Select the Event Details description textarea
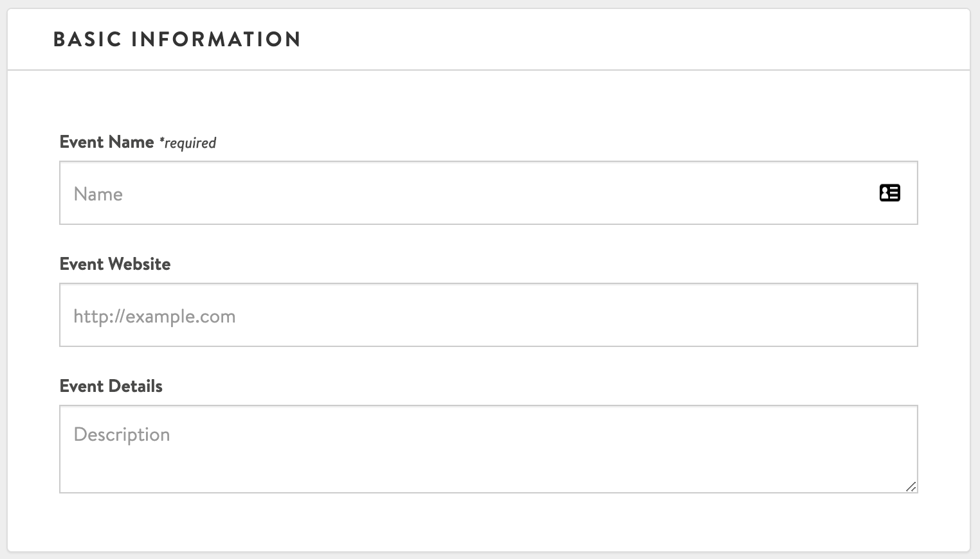The height and width of the screenshot is (559, 980). coord(489,449)
